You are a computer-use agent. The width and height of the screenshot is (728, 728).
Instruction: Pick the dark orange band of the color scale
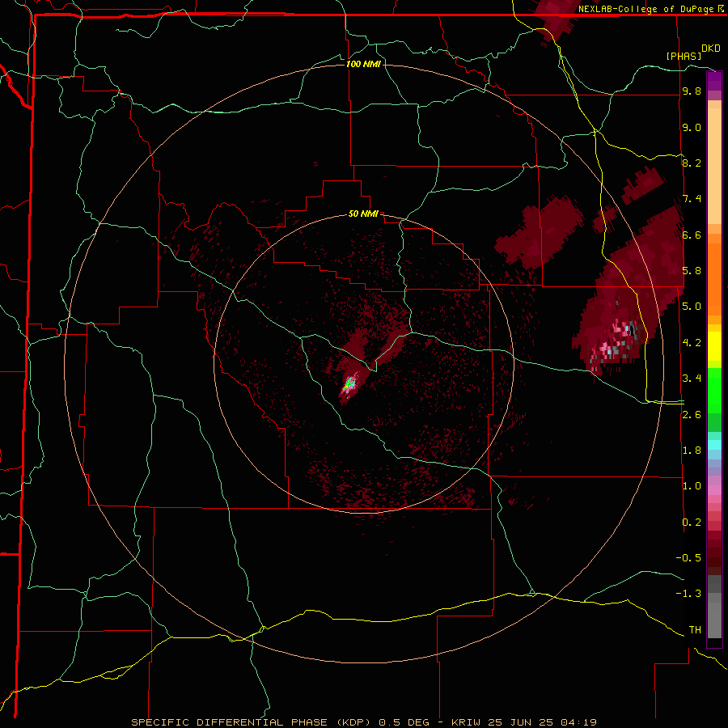coord(714,278)
